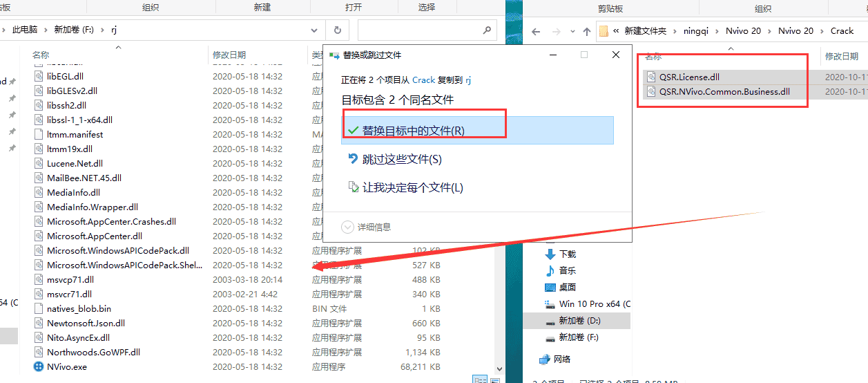Go to 新建文件夹 breadcrumb in Crack window
The image size is (868, 383).
[645, 30]
